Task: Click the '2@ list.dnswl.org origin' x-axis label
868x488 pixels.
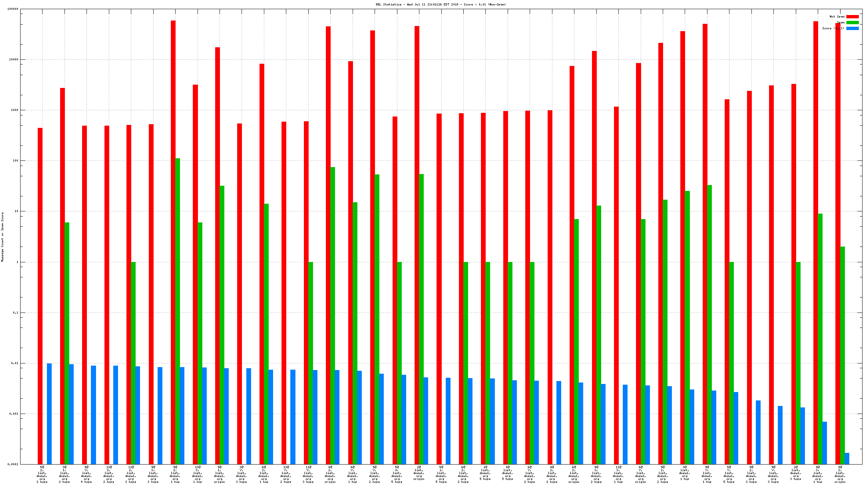Action: point(419,473)
